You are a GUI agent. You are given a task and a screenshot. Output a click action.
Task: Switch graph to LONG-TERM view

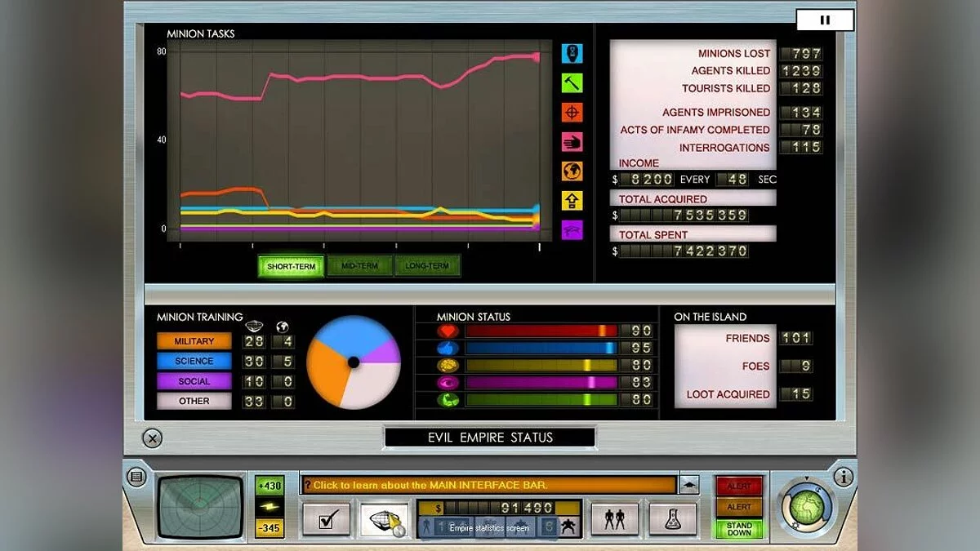[x=427, y=266]
